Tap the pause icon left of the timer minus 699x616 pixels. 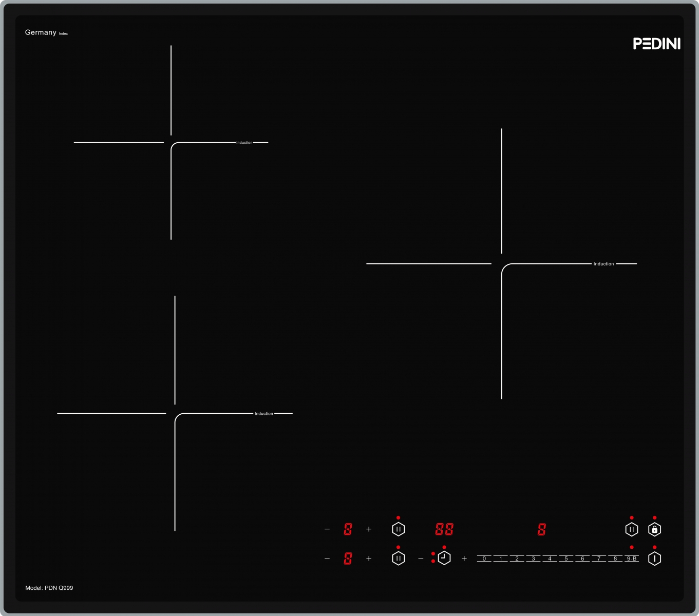pyautogui.click(x=399, y=558)
